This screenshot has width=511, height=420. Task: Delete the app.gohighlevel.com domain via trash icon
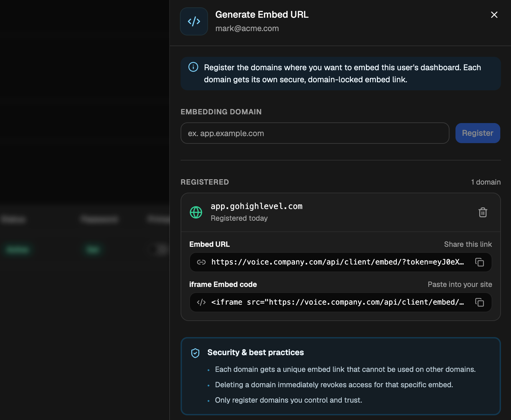(483, 212)
